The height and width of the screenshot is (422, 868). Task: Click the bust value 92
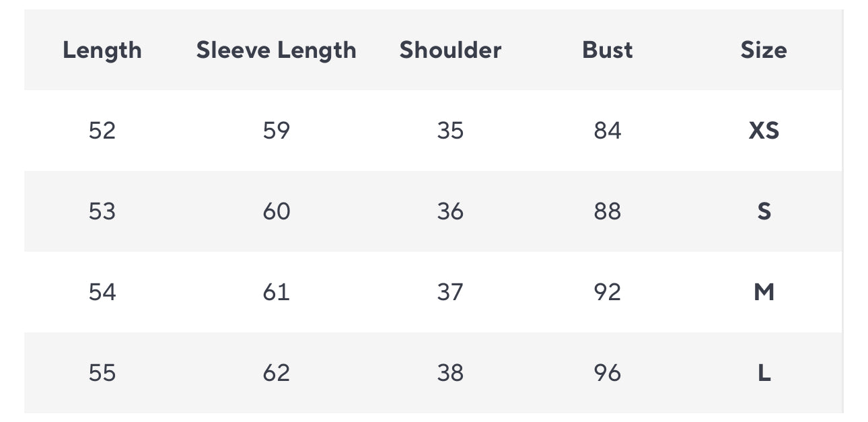click(x=608, y=292)
